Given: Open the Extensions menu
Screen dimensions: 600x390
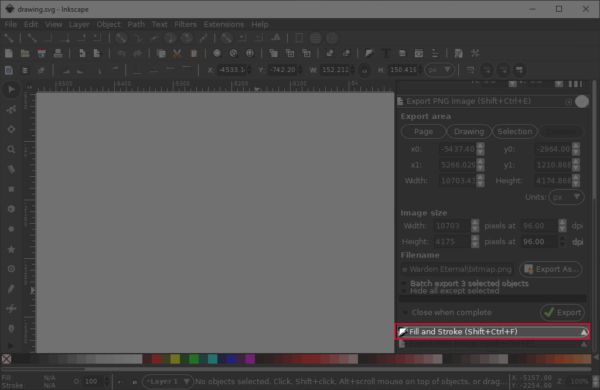Looking at the screenshot, I should 223,24.
